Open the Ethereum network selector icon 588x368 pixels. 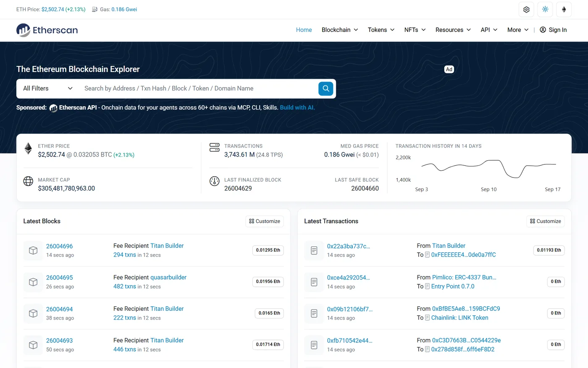(564, 9)
